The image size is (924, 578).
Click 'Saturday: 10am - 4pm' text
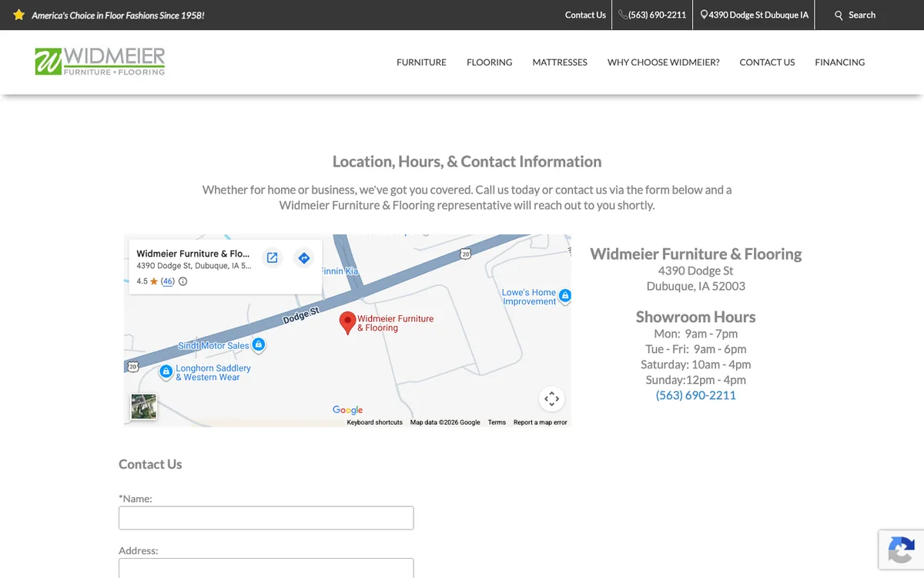(696, 365)
